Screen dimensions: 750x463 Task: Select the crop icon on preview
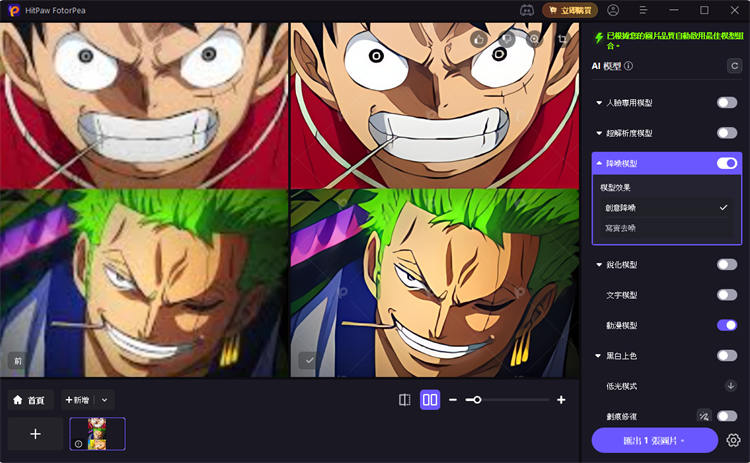click(x=562, y=39)
